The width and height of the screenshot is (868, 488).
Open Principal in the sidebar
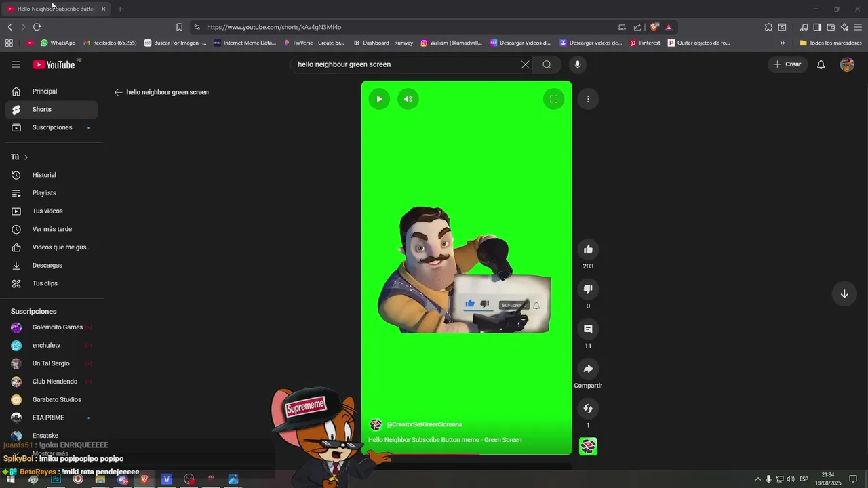tap(52, 91)
